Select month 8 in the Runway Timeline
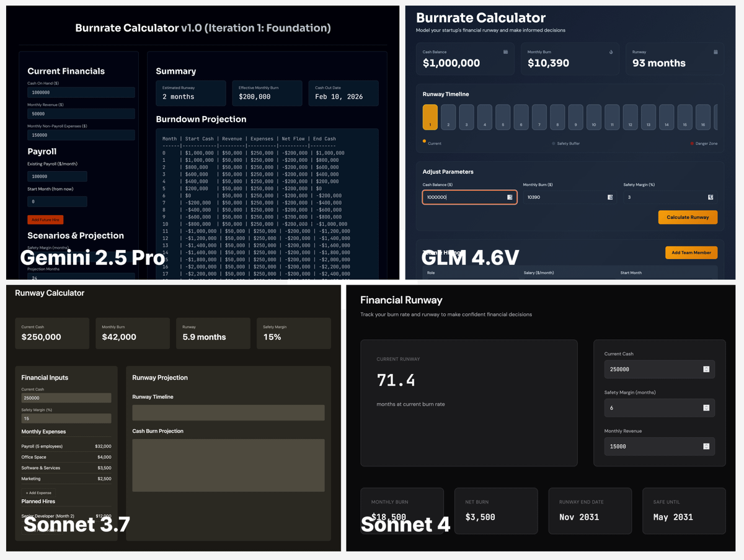744x560 pixels. (x=557, y=117)
